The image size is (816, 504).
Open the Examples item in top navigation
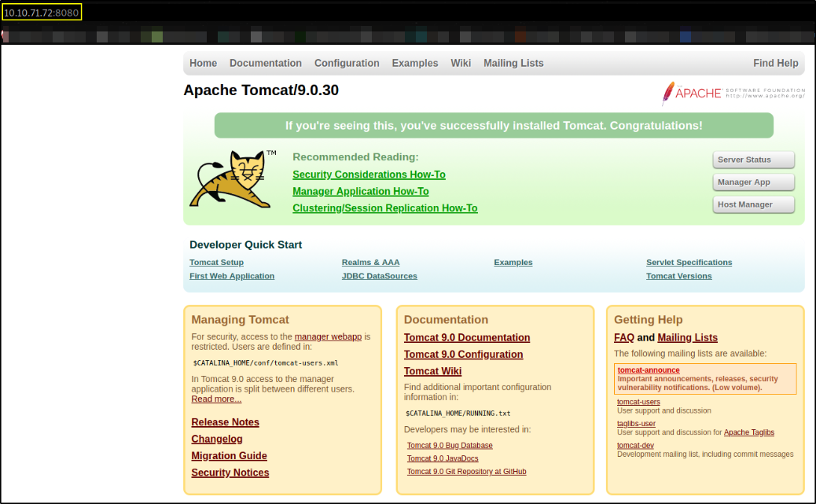(415, 63)
